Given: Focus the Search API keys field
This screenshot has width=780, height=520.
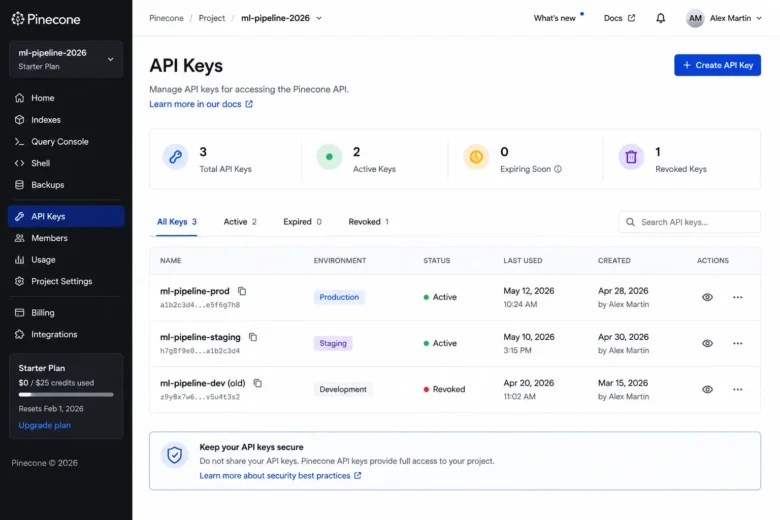Looking at the screenshot, I should coord(689,222).
